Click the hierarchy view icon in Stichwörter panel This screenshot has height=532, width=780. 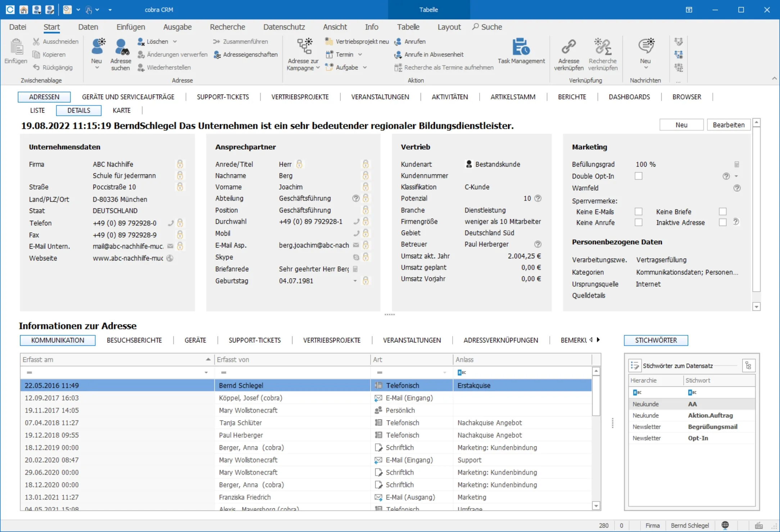click(748, 366)
